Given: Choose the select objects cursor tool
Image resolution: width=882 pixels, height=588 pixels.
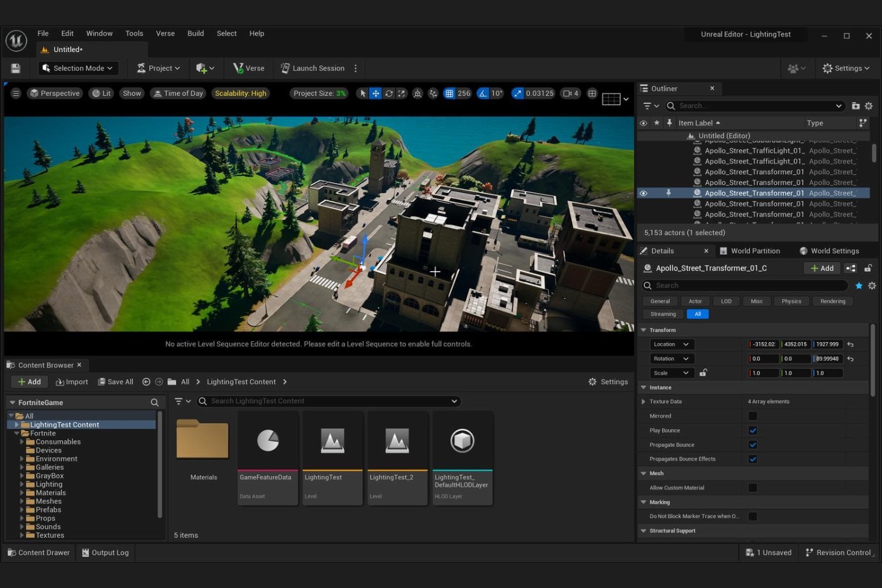Looking at the screenshot, I should pyautogui.click(x=363, y=93).
